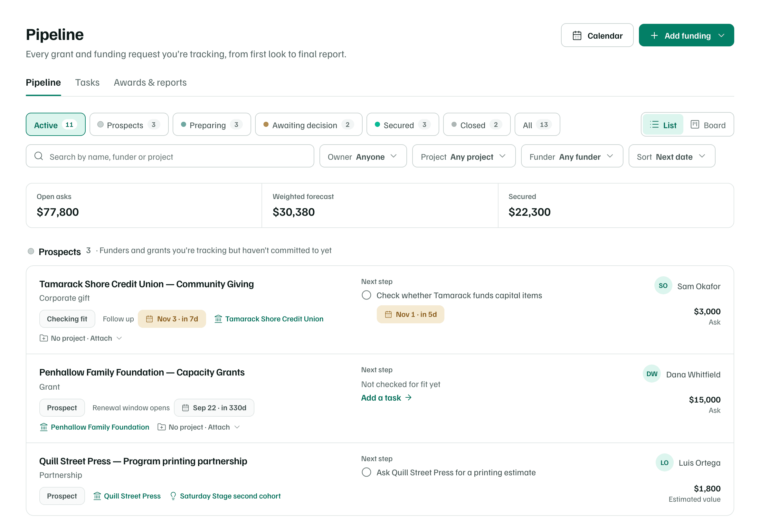Click funder icon beside Penhallow Family Foundation
The height and width of the screenshot is (532, 760).
coord(44,427)
